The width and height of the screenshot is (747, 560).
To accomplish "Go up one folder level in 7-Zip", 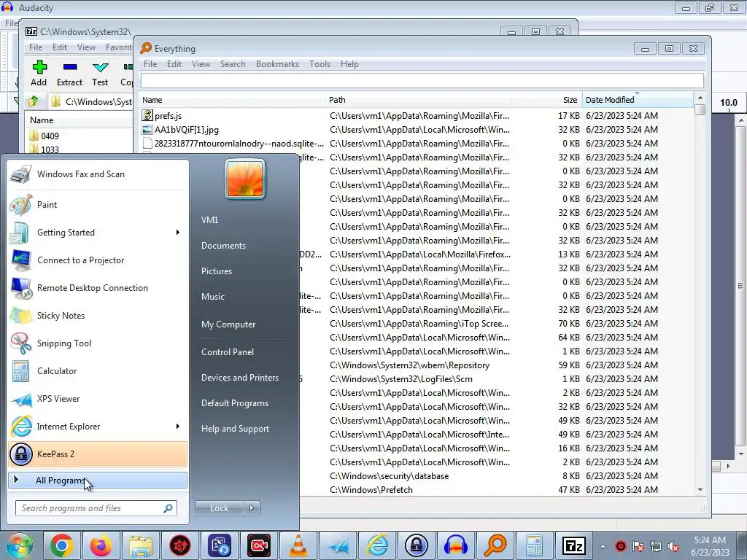I will point(34,101).
